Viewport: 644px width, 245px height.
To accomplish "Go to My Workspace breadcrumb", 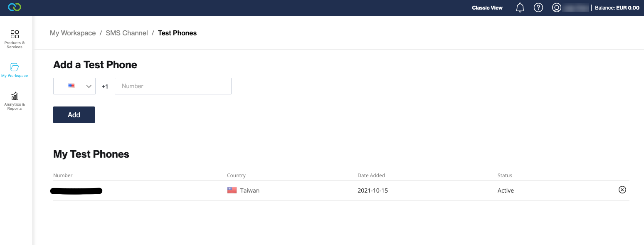I will pyautogui.click(x=73, y=33).
